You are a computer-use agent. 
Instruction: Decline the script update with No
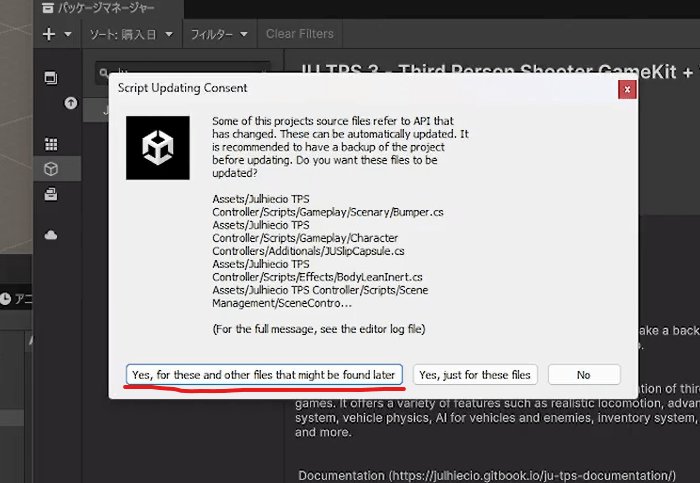tap(584, 375)
